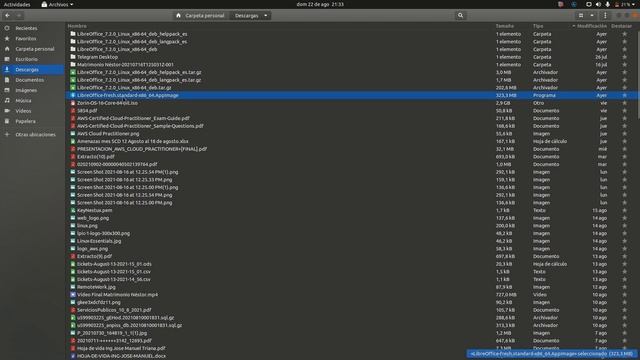Select Hoja de vida Ing Jose Manuel Triana.pdf

tap(121, 349)
